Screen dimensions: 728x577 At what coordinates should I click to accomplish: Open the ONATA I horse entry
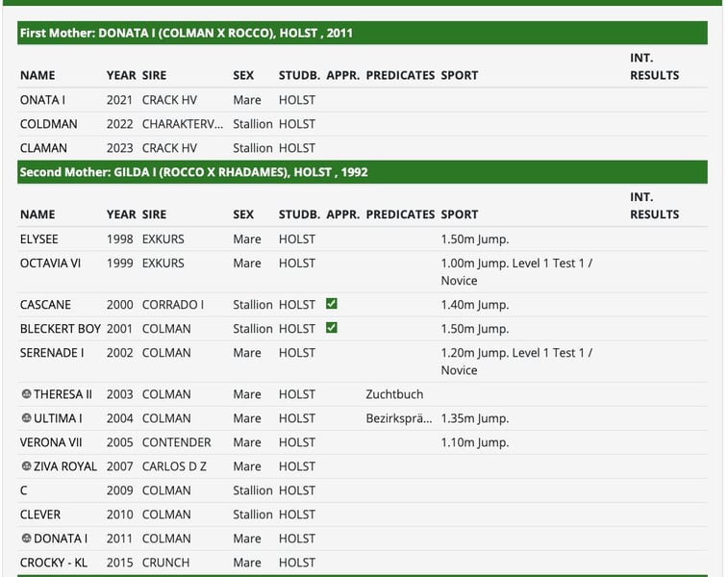(42, 100)
